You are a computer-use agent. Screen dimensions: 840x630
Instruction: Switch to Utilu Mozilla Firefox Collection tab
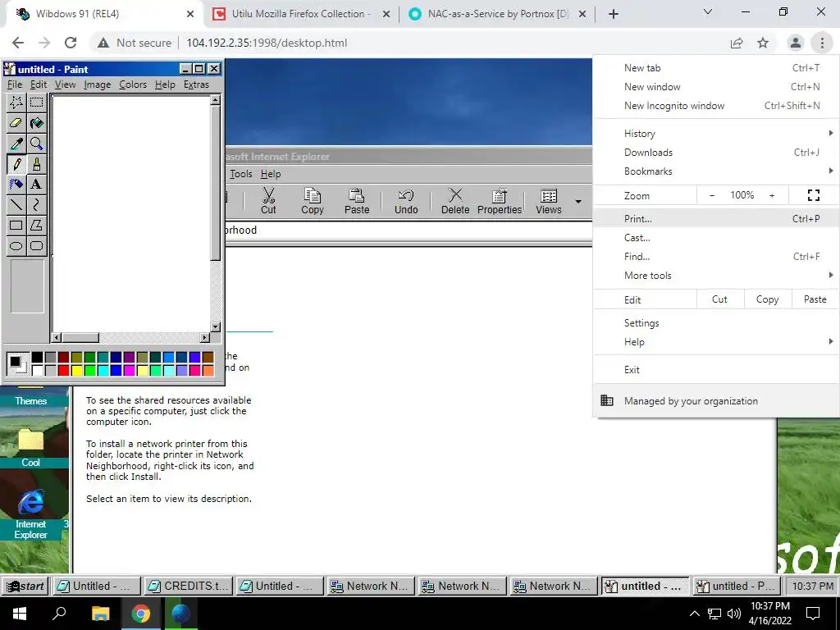click(x=301, y=14)
